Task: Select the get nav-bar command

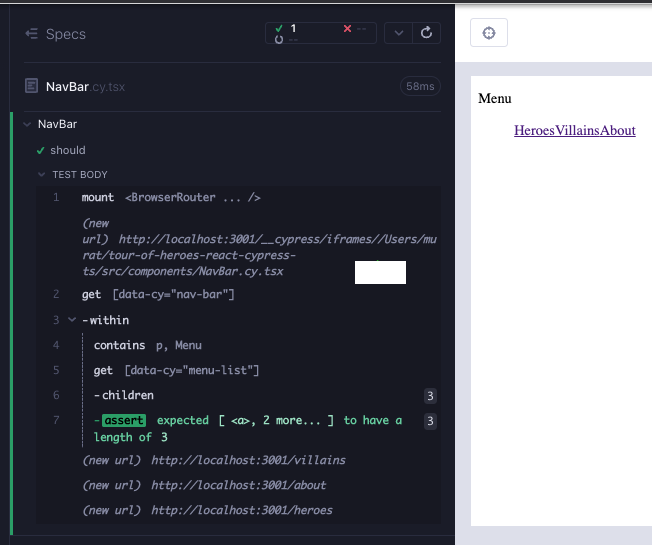Action: click(x=238, y=294)
